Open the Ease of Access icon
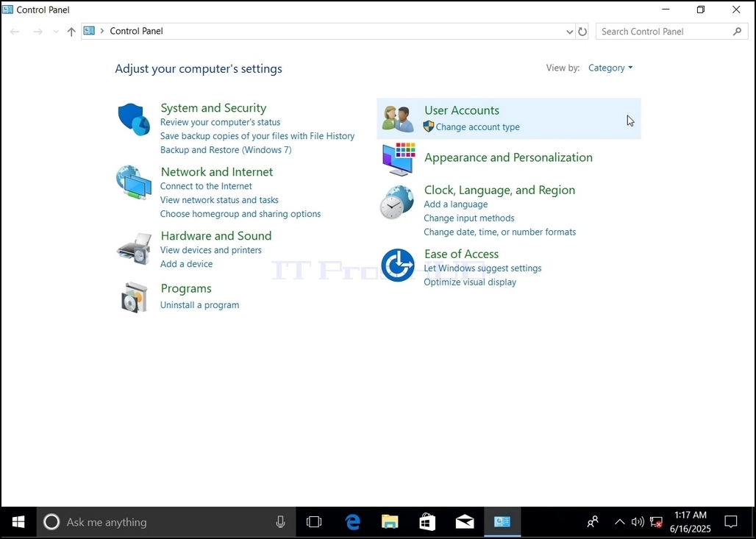This screenshot has height=539, width=756. [x=397, y=265]
